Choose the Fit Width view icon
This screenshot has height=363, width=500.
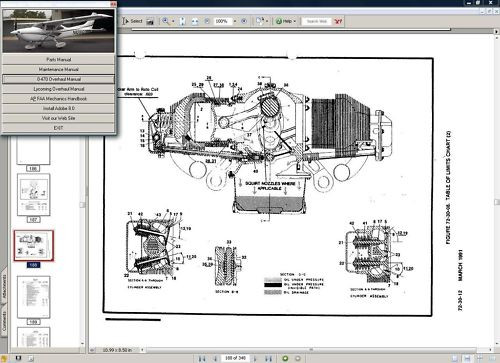(x=195, y=21)
